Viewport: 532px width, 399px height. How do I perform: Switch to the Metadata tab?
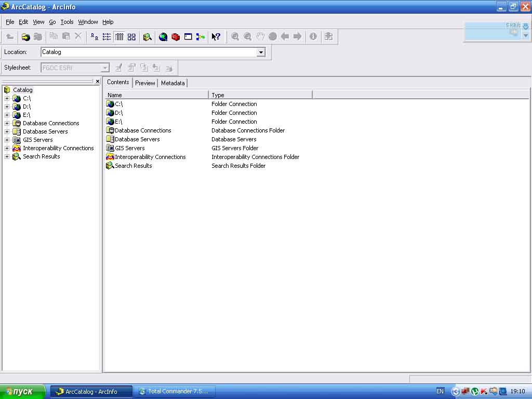[x=172, y=83]
